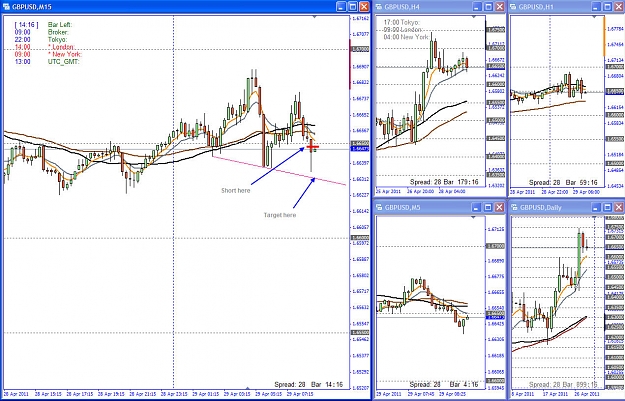Screen dimensions: 625x401
Task: Click the 'Bar Left:' label
Action: (60, 25)
